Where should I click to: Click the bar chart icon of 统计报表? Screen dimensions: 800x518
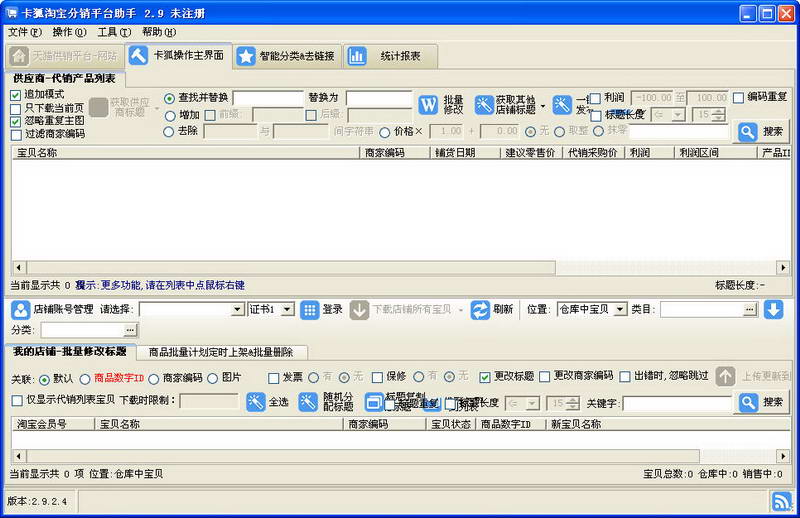click(357, 56)
